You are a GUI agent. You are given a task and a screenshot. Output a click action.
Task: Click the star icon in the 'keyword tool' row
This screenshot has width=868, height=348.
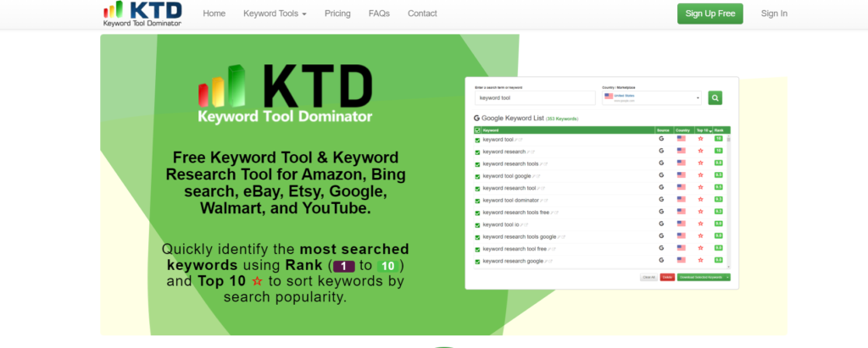tap(700, 139)
